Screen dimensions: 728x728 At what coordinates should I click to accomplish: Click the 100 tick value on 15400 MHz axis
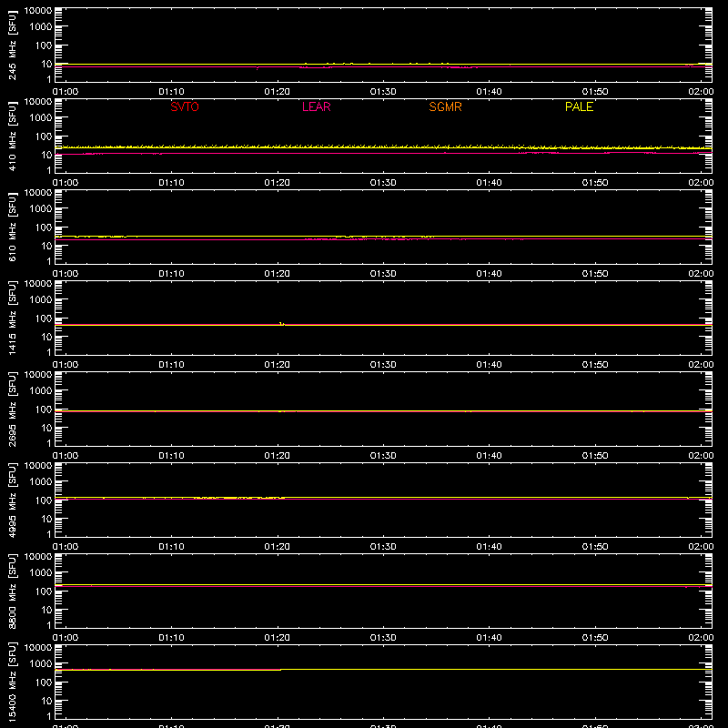tap(44, 682)
